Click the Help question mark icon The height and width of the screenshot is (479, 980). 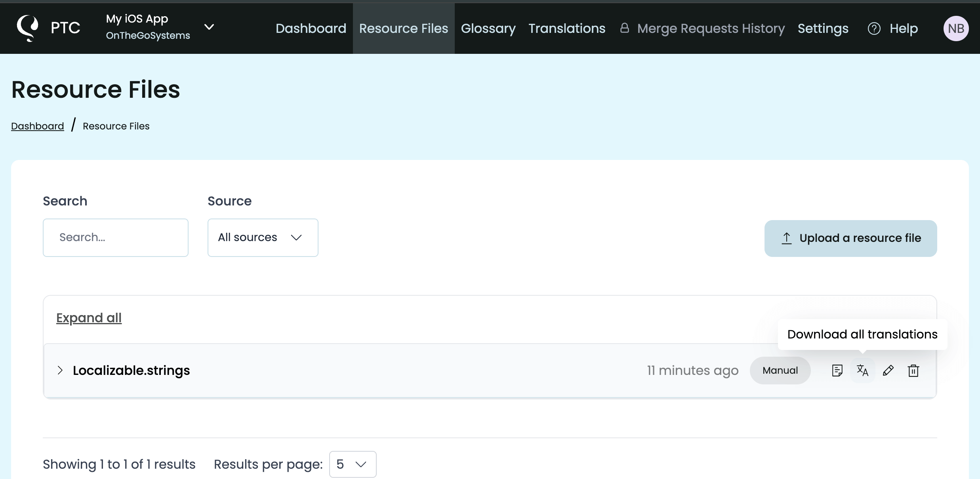point(874,29)
